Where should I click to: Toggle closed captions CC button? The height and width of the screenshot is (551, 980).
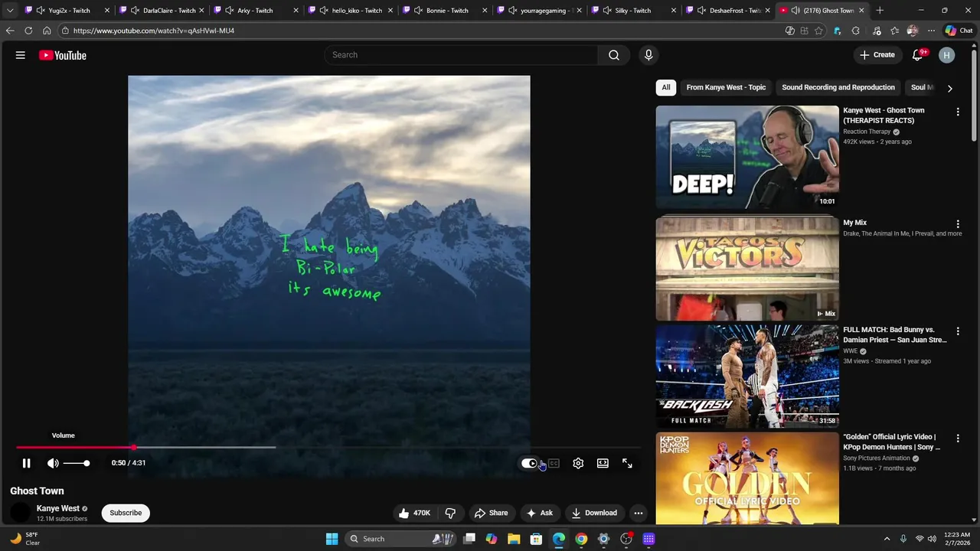pos(554,463)
